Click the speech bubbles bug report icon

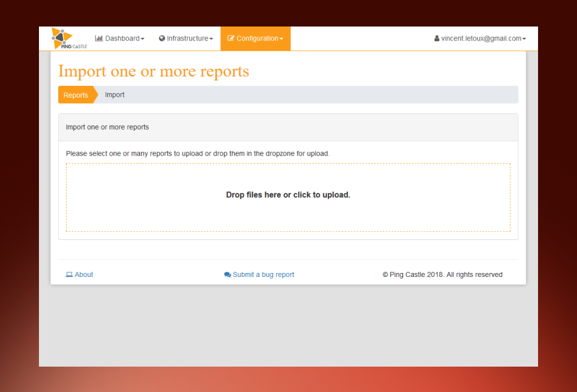[228, 275]
